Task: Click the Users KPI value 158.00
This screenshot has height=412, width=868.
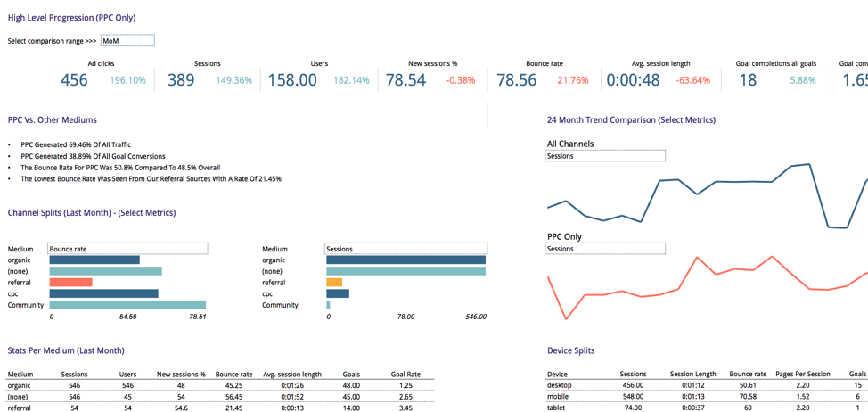Action: (292, 80)
